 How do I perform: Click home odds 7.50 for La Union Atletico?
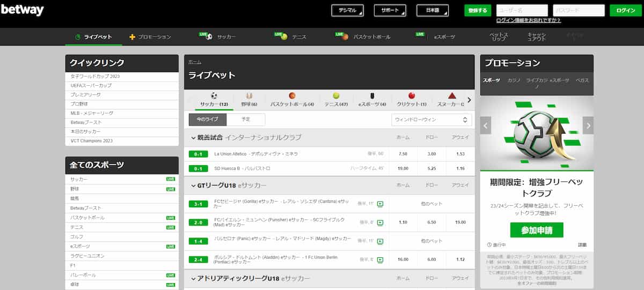pyautogui.click(x=403, y=154)
